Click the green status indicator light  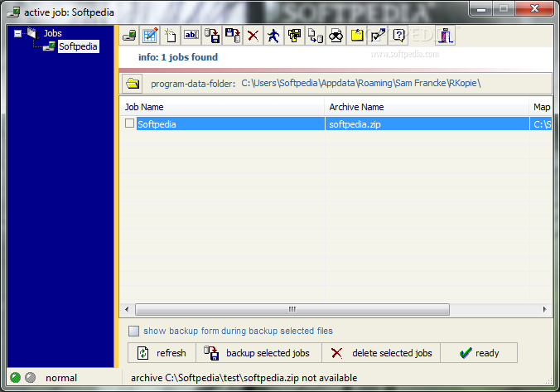coord(16,377)
